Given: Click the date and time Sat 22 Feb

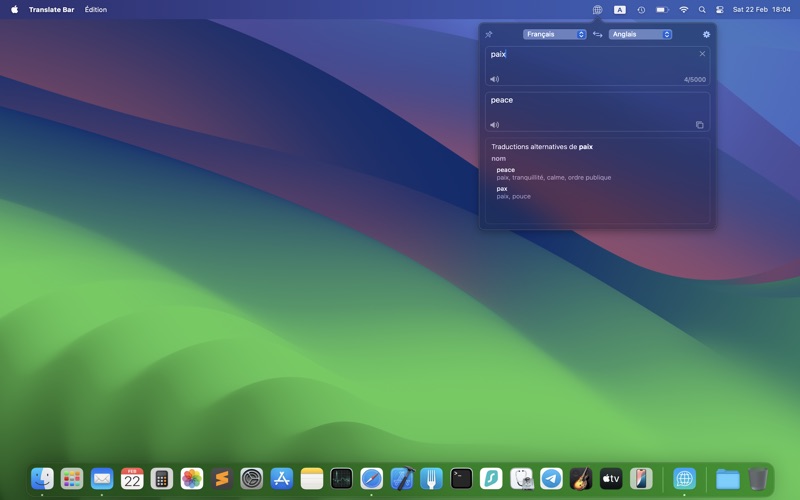Looking at the screenshot, I should 762,9.
